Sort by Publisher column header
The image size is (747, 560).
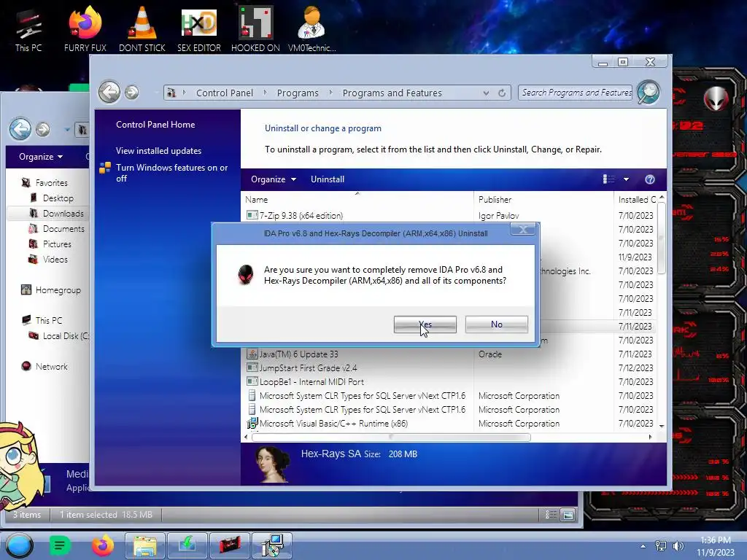(543, 200)
